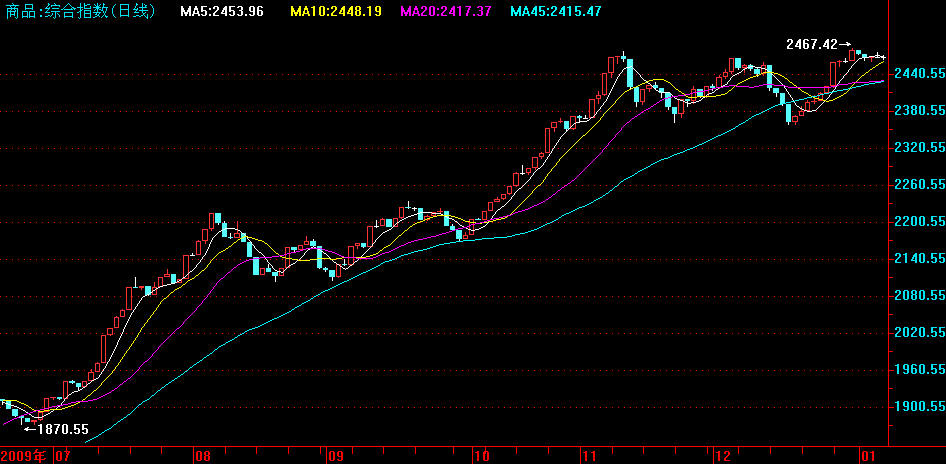946x464 pixels.
Task: Click the 1870.55 low price annotation
Action: click(x=62, y=429)
